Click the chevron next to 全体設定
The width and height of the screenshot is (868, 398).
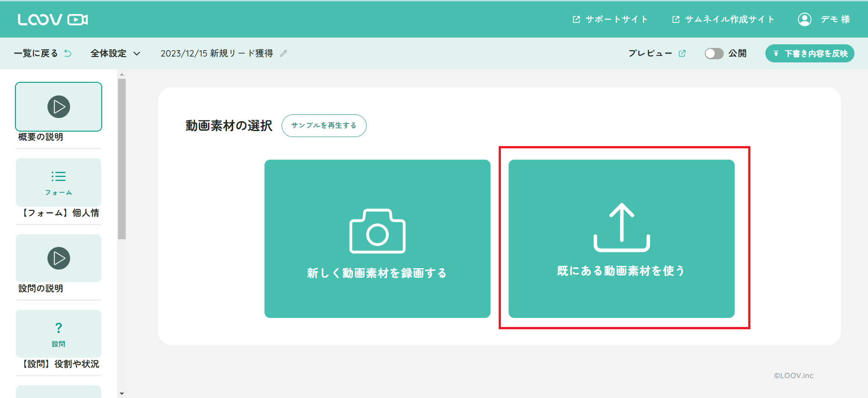coord(137,53)
